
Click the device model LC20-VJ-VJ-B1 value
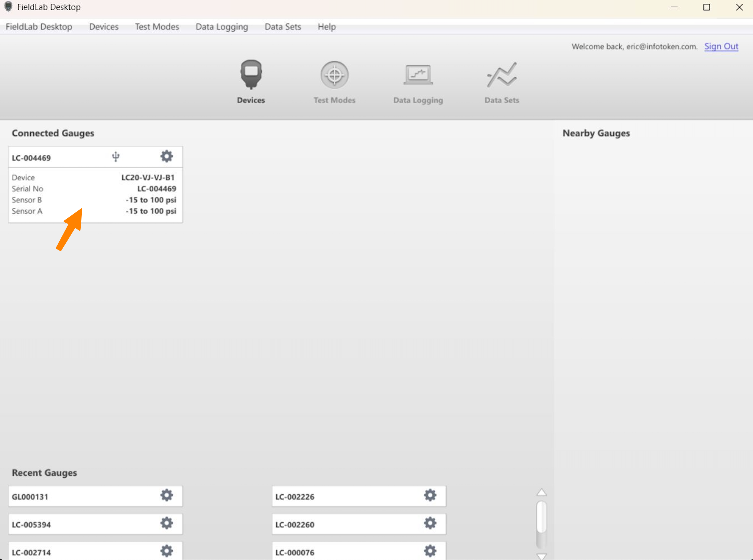pos(148,177)
